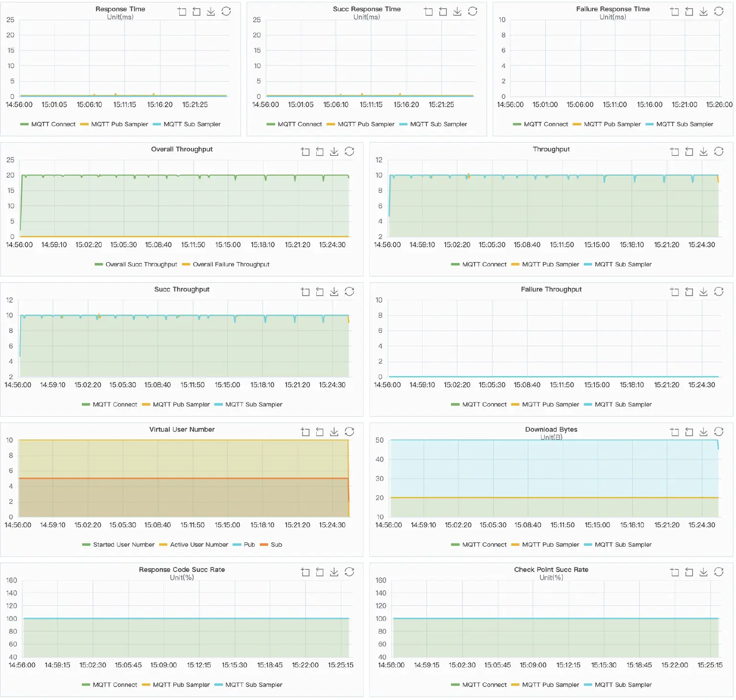Hide the Sub series in Virtual User Number
The image size is (736, 700).
point(276,545)
